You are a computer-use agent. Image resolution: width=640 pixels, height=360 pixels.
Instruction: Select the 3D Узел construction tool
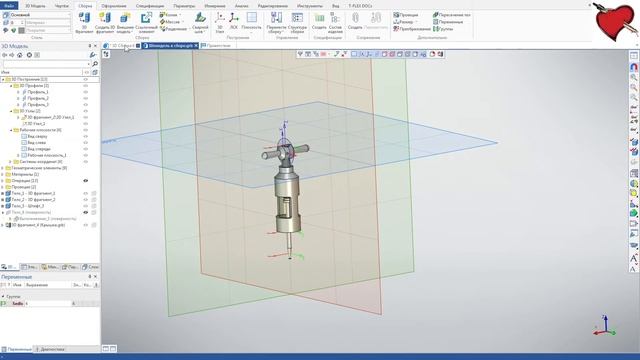click(220, 22)
